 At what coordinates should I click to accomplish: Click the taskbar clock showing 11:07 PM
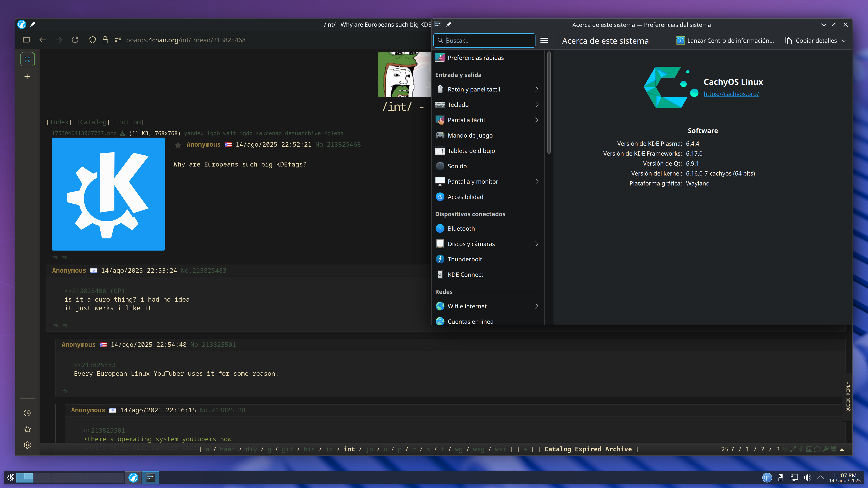click(x=844, y=478)
